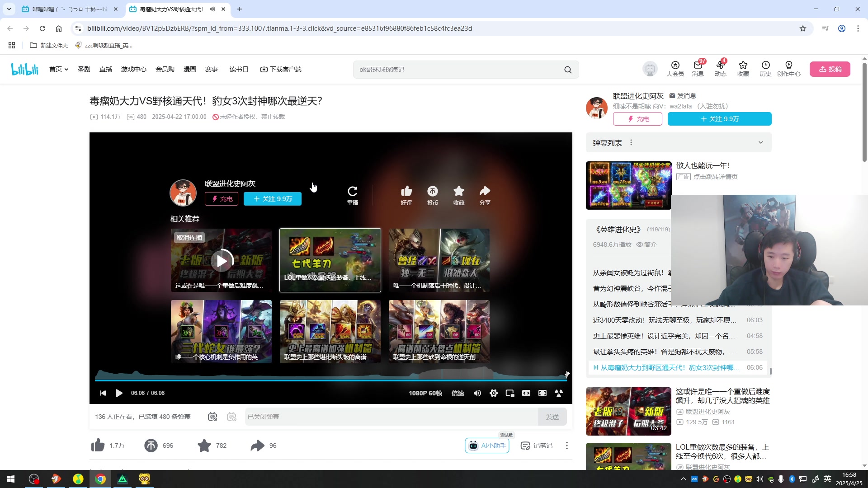This screenshot has width=868, height=488.
Task: Click 简介 in playlist header
Action: pos(646,244)
